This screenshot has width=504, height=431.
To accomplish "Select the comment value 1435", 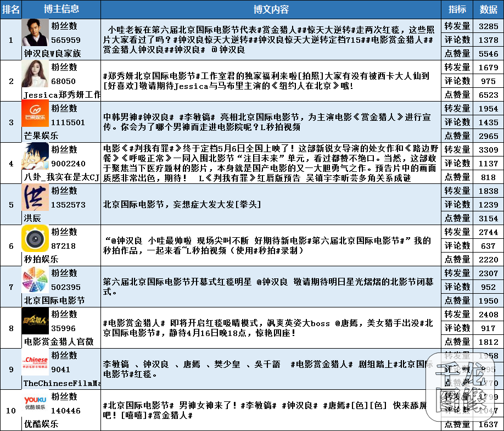I will [488, 122].
